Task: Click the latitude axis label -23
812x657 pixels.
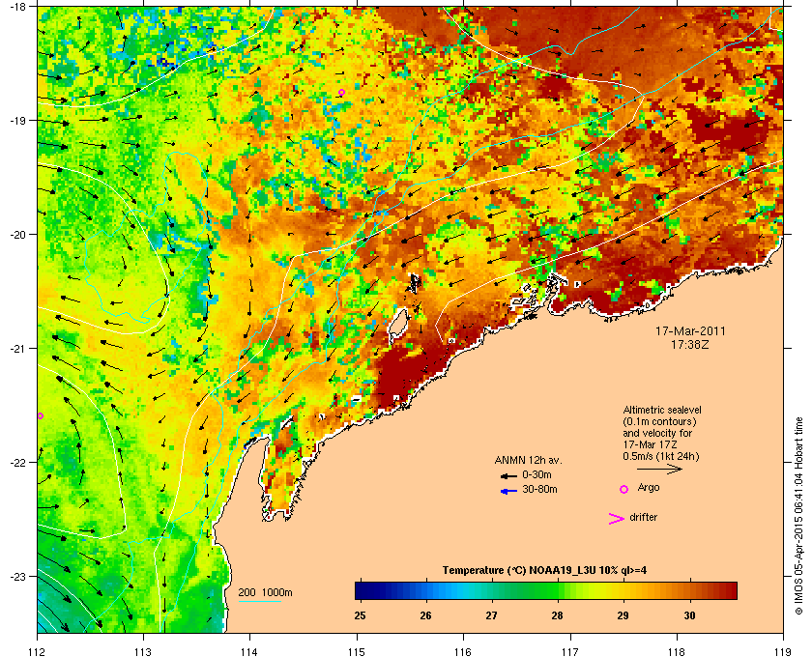Action: click(x=17, y=576)
